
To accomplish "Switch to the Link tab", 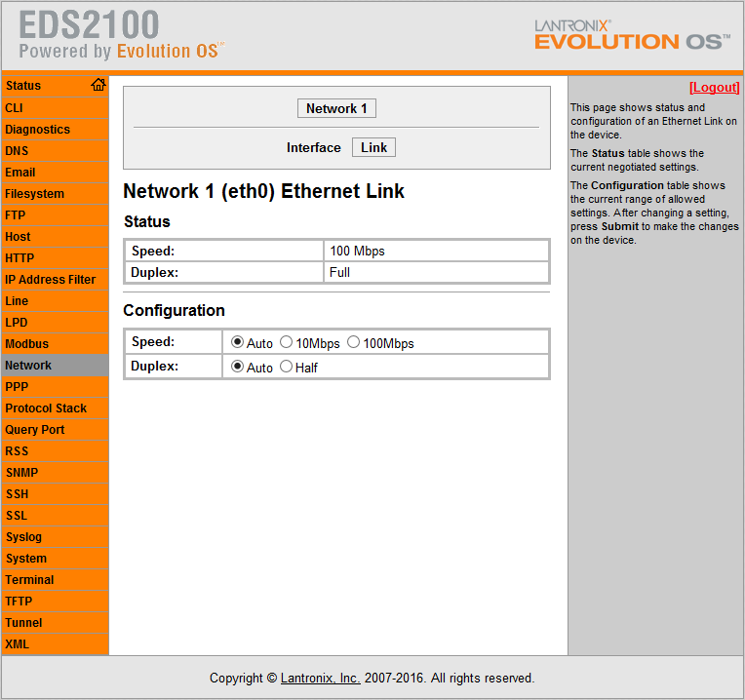I will [x=373, y=147].
